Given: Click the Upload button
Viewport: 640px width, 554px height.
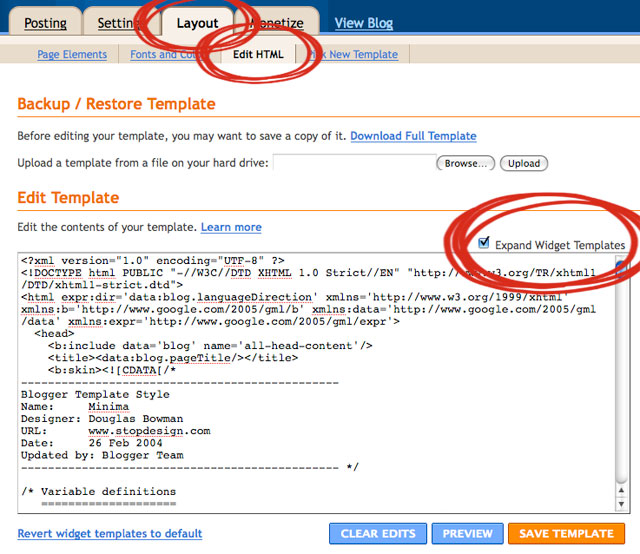Looking at the screenshot, I should [524, 163].
